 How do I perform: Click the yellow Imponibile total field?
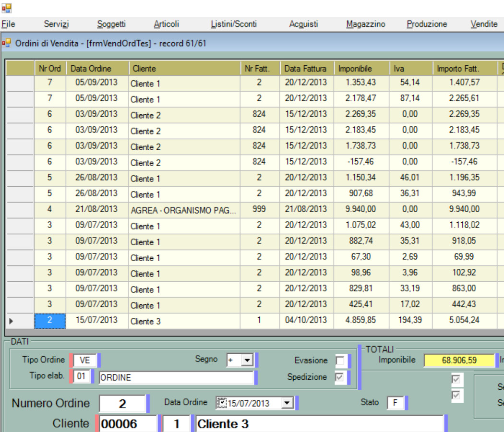click(x=459, y=360)
